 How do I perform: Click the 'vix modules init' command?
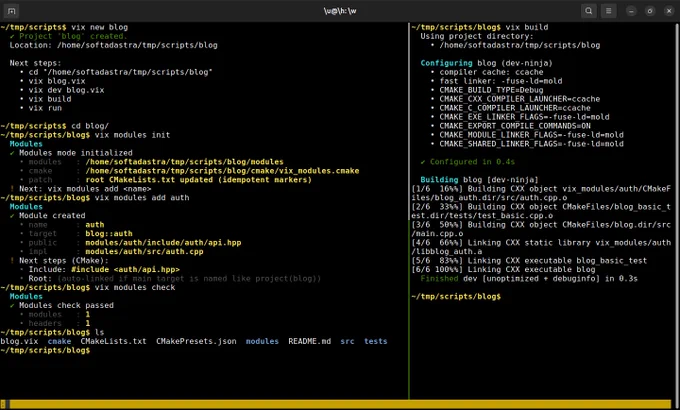(132, 135)
